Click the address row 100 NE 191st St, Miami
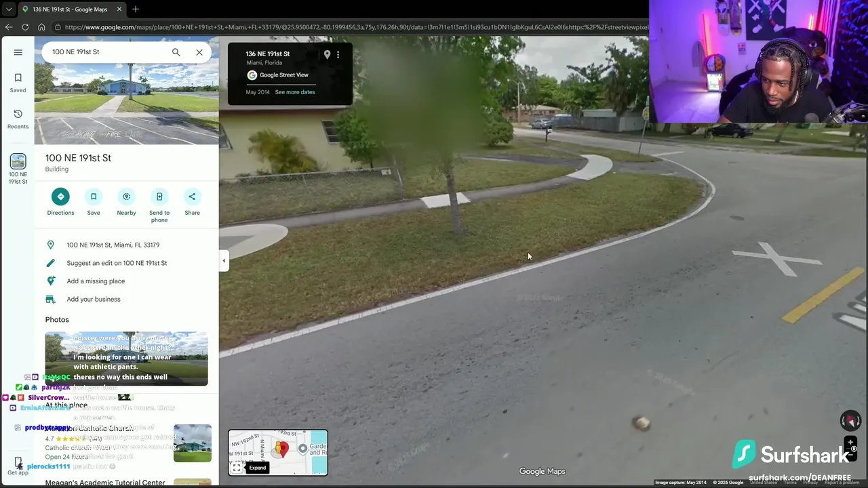868x488 pixels. pyautogui.click(x=126, y=245)
